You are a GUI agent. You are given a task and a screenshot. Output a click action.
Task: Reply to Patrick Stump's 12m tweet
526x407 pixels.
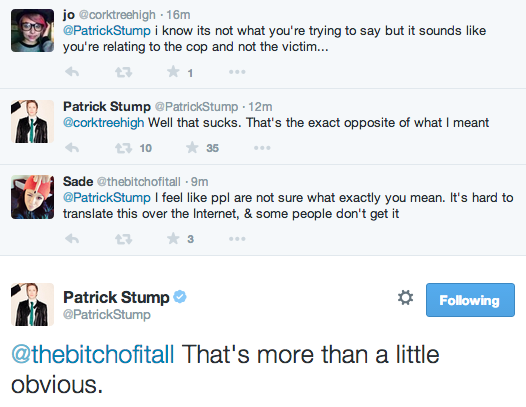click(72, 148)
